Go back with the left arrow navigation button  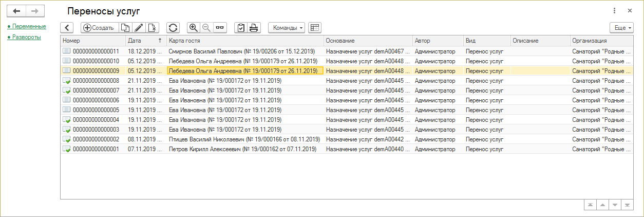click(16, 11)
